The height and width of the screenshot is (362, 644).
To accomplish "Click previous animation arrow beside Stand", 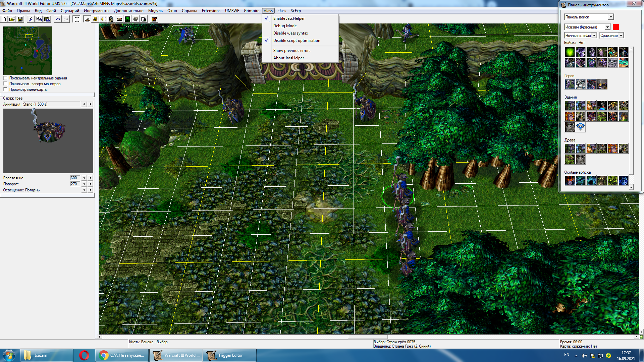I will [x=84, y=104].
